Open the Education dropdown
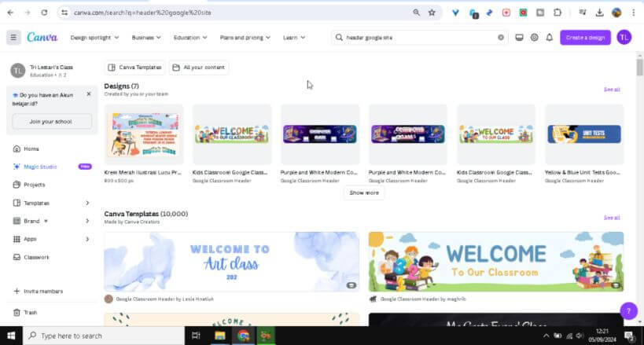Viewport: 644px width, 345px height. point(190,38)
